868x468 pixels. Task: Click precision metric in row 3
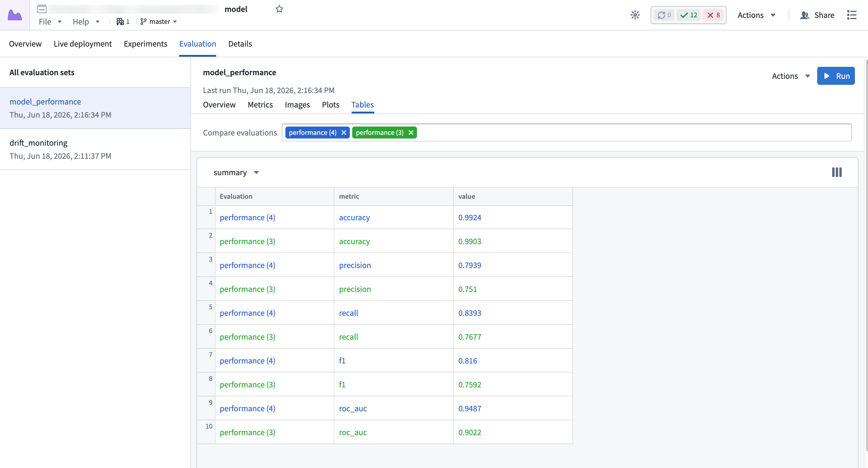pos(355,265)
